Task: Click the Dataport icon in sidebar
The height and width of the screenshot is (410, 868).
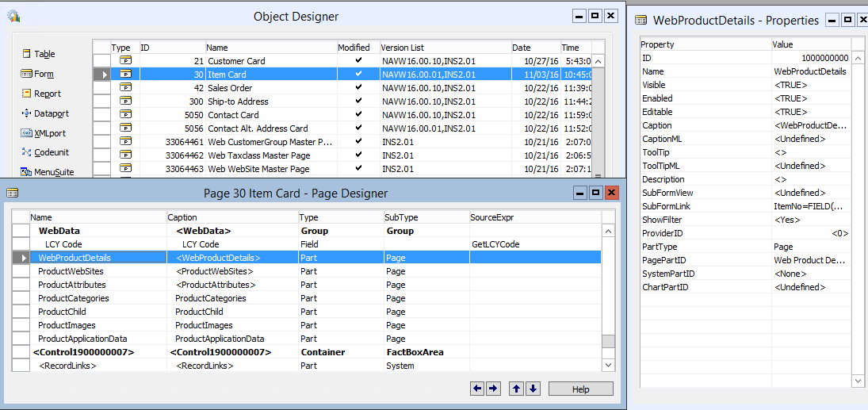Action: [x=26, y=113]
